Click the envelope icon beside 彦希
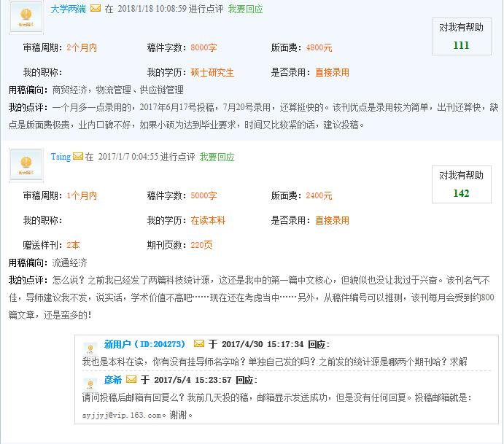The height and width of the screenshot is (444, 504). (x=131, y=379)
